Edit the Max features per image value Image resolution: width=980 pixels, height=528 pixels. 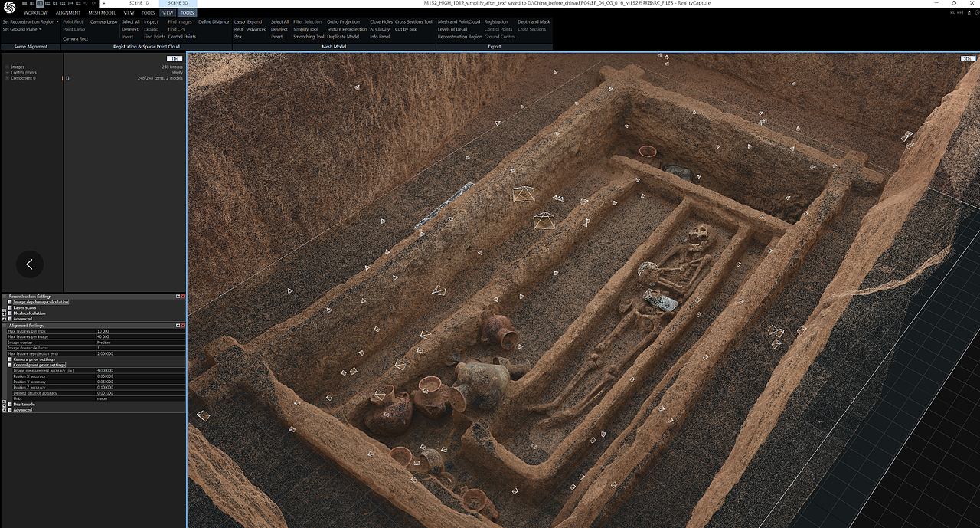click(141, 336)
